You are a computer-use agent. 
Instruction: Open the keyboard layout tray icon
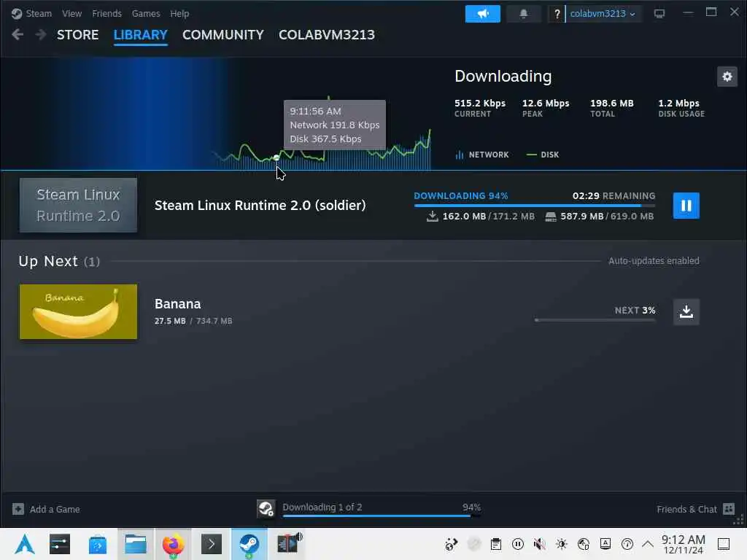click(x=605, y=544)
